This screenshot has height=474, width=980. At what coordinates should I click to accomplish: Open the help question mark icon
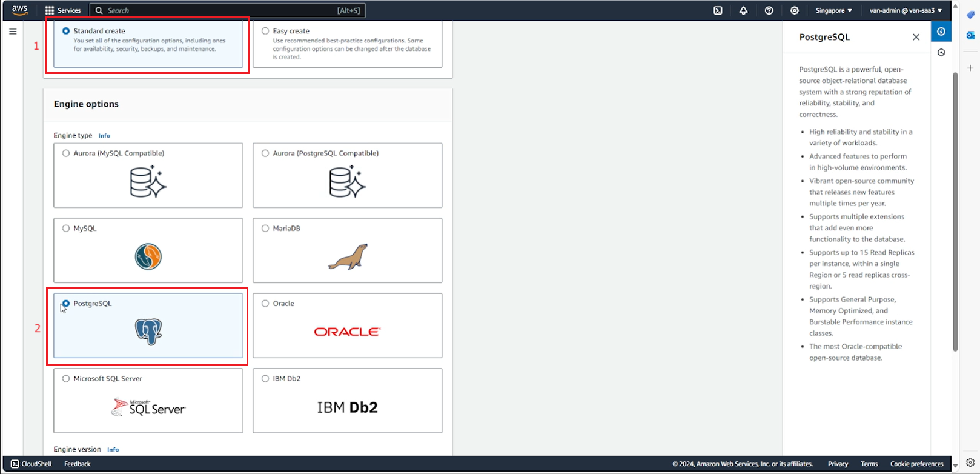(769, 10)
